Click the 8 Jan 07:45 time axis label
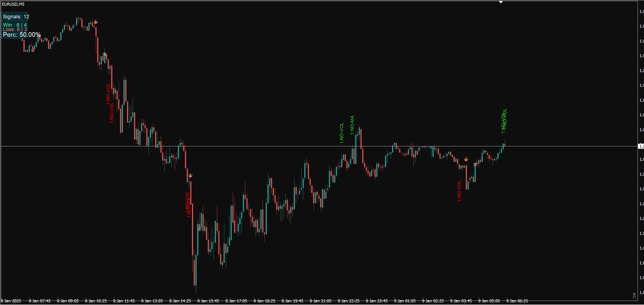The width and height of the screenshot is (644, 305). coord(40,301)
